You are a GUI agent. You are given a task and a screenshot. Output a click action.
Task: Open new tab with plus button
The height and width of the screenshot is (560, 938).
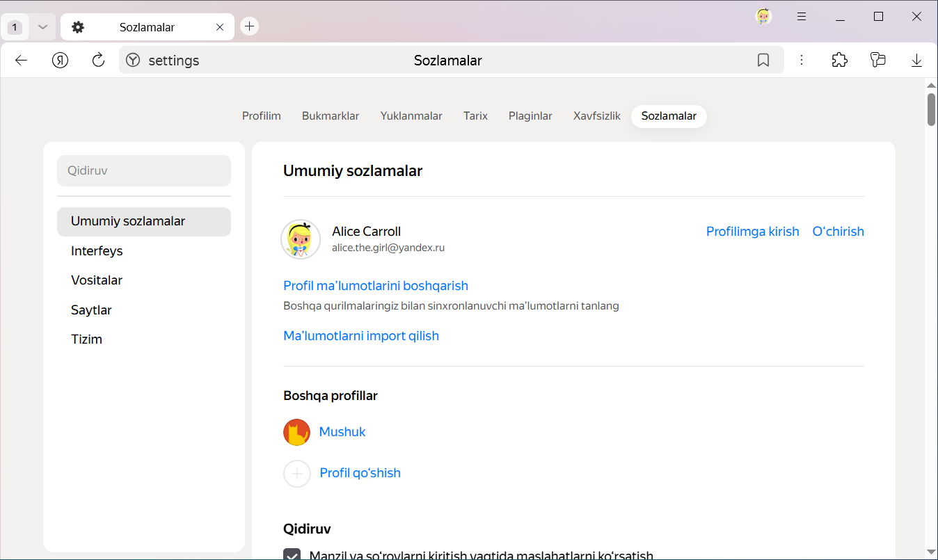249,26
